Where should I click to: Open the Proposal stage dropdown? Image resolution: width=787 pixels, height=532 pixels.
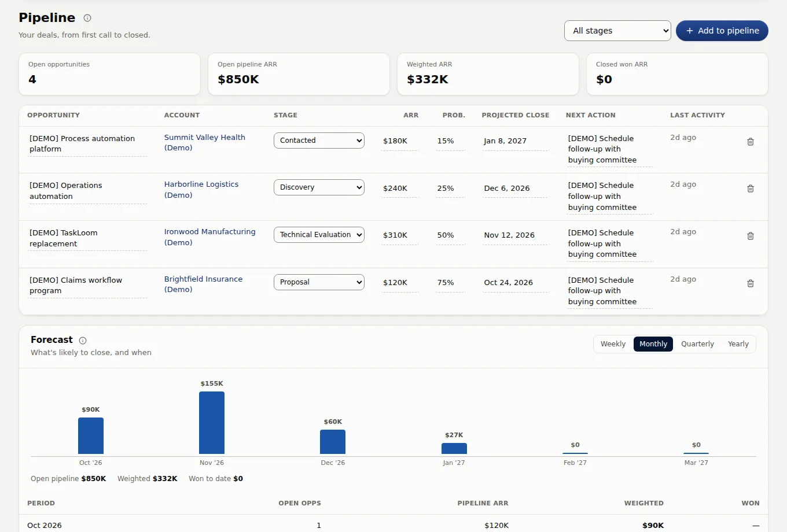[x=319, y=282]
